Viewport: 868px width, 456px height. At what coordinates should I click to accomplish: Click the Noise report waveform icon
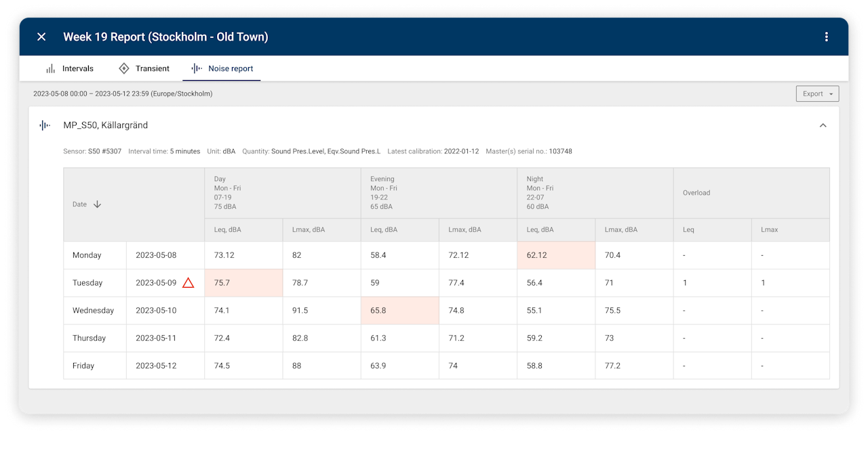coord(197,69)
